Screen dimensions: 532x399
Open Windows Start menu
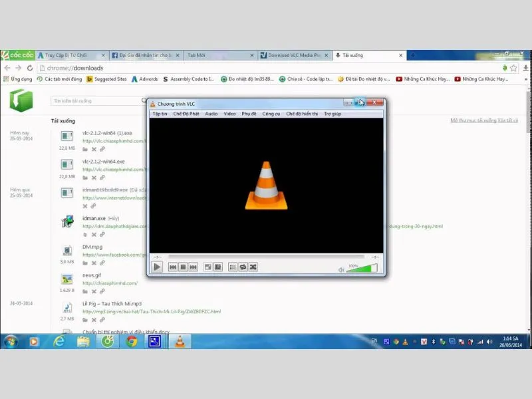[x=10, y=341]
